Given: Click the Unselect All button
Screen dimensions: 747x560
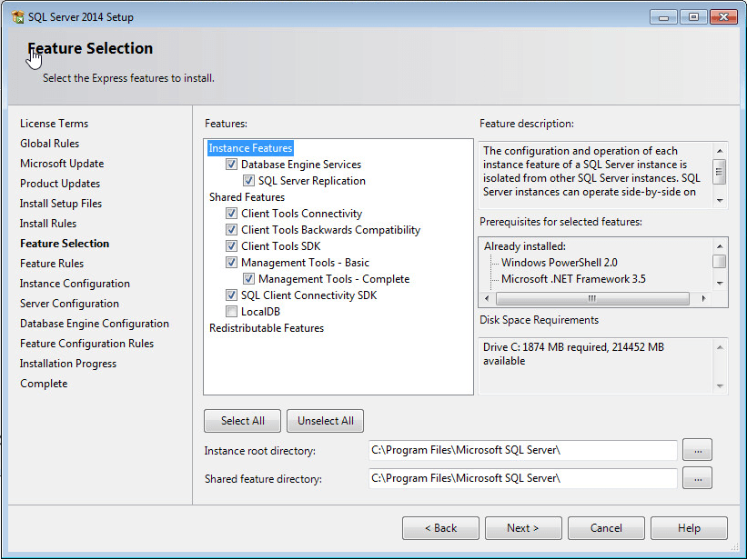Looking at the screenshot, I should (325, 421).
